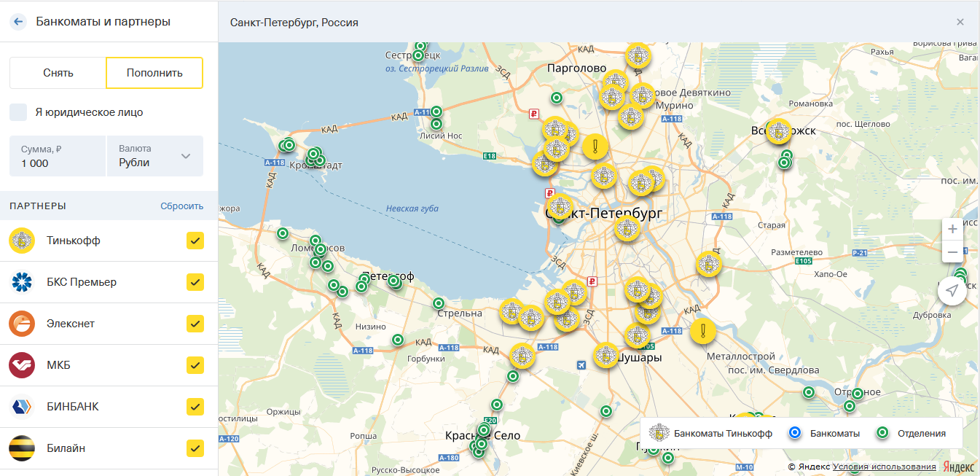Select the green branch marker near Стрельна
This screenshot has height=476, width=980.
[439, 303]
